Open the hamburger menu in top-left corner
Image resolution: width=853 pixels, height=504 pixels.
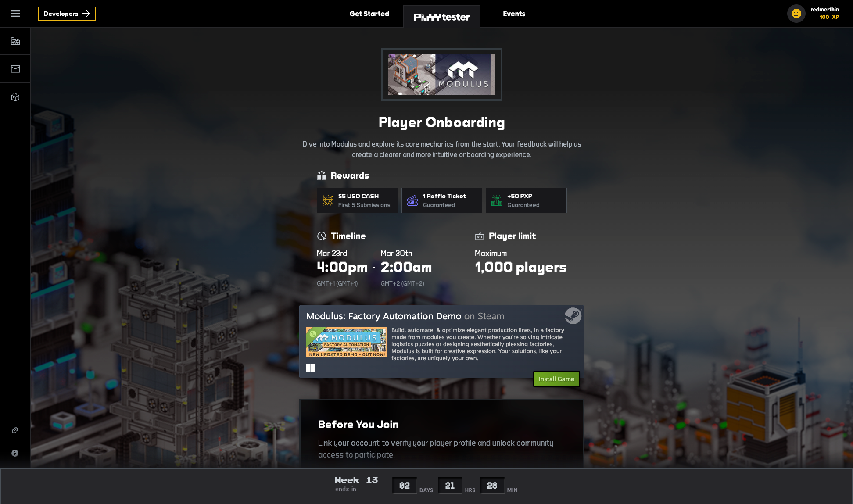[15, 14]
